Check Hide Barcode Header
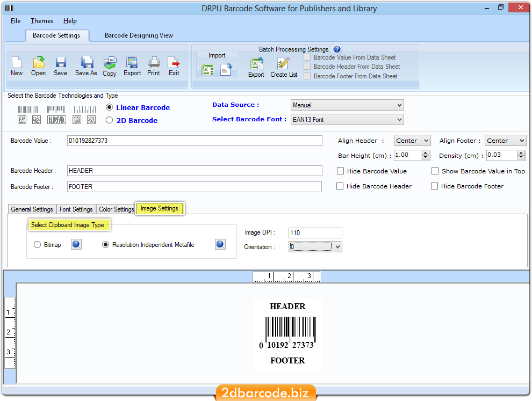Viewport: 532px width, 401px height. click(340, 186)
